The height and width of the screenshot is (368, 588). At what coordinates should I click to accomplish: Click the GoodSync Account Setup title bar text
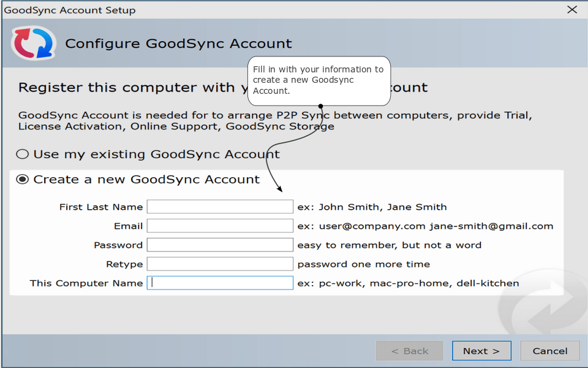70,10
